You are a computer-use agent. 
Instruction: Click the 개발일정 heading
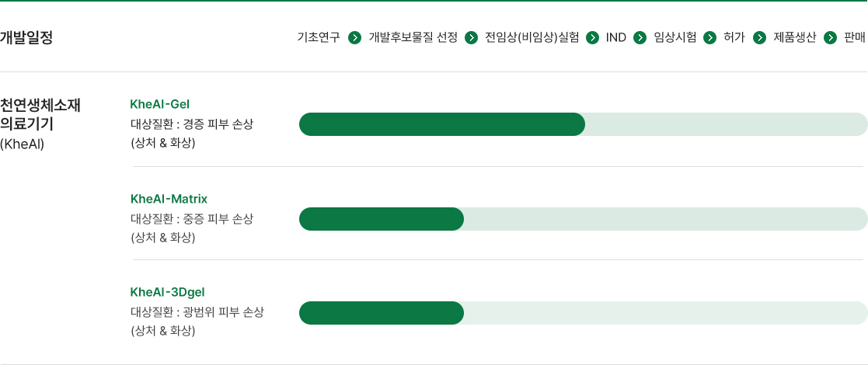click(26, 37)
